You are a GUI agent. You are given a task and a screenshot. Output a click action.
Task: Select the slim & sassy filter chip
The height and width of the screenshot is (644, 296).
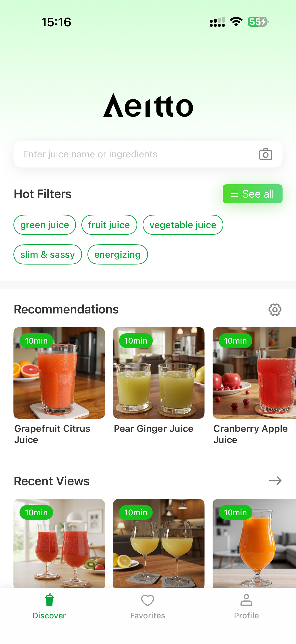48,254
